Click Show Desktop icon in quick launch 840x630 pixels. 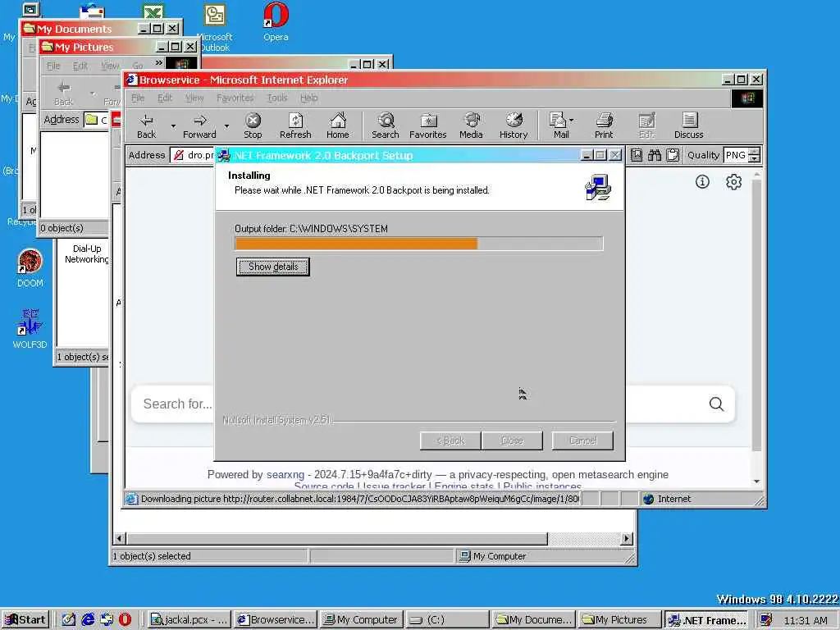(69, 619)
